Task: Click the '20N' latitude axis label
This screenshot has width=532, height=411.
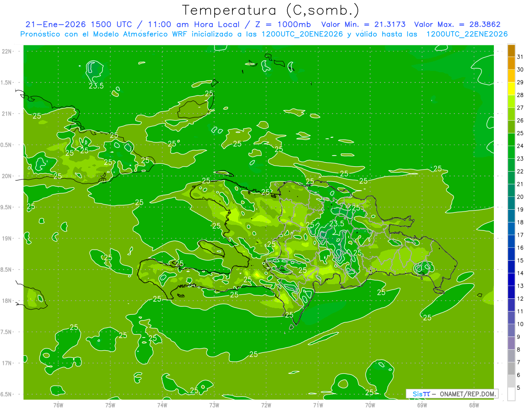Action: (x=8, y=176)
